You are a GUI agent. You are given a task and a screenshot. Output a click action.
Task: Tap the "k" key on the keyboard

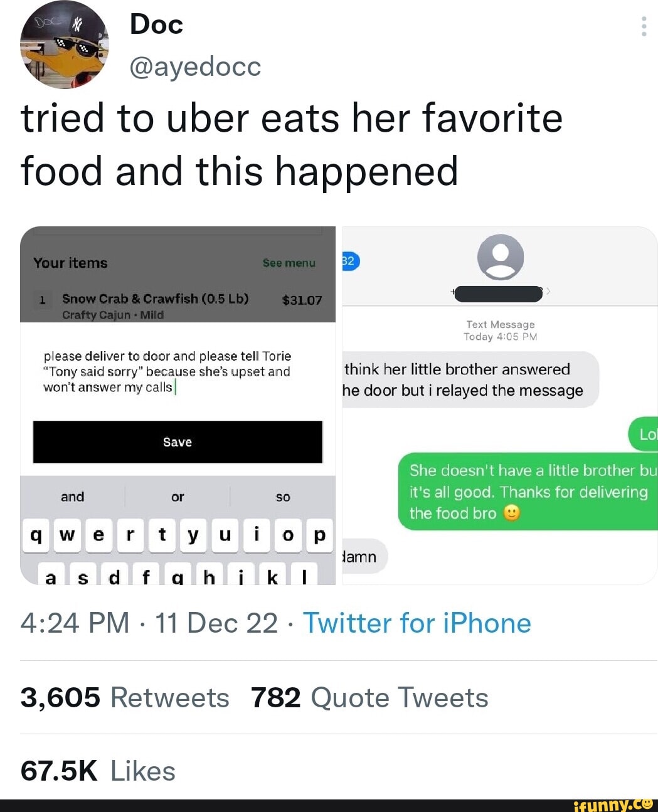(272, 577)
